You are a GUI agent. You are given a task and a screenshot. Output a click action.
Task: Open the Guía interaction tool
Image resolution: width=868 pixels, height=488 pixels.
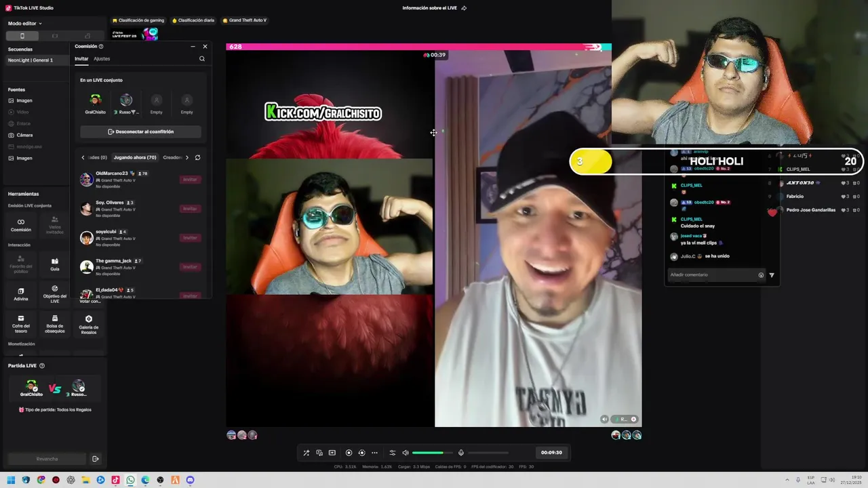pos(55,264)
